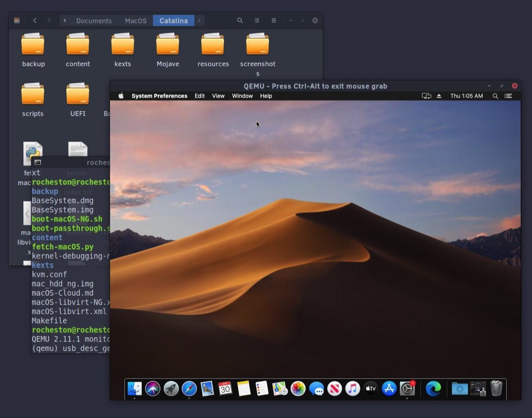Open the file manager hamburger menu

pos(274,20)
